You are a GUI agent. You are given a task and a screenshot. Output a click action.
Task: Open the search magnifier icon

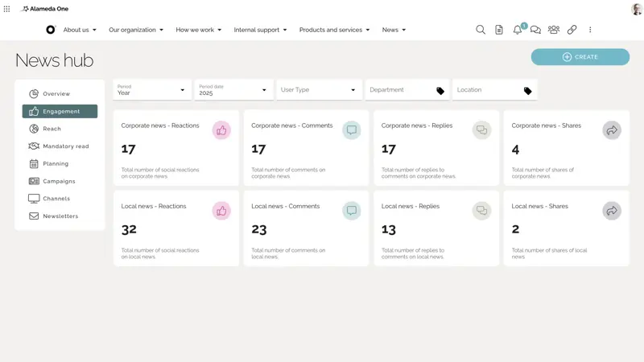coord(481,30)
